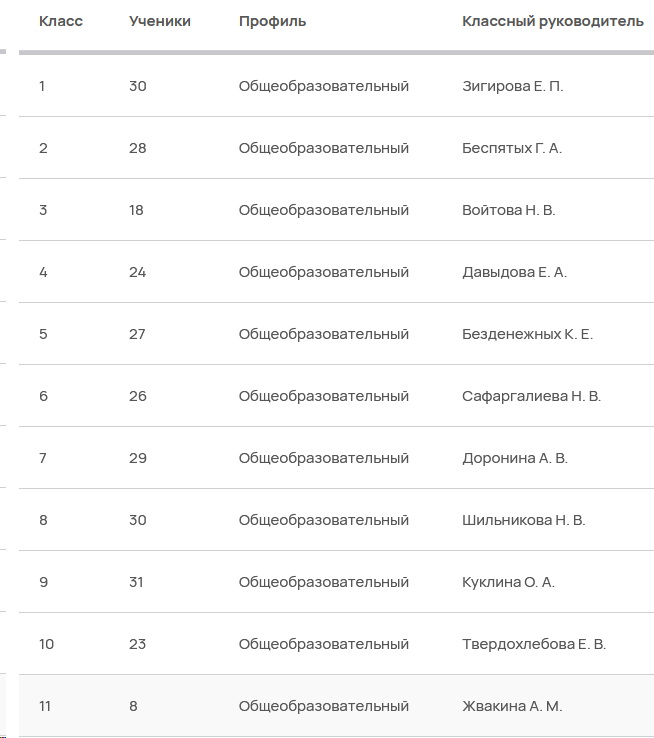Select teacher Давыдова Е. А.
This screenshot has width=654, height=738.
pyautogui.click(x=514, y=272)
